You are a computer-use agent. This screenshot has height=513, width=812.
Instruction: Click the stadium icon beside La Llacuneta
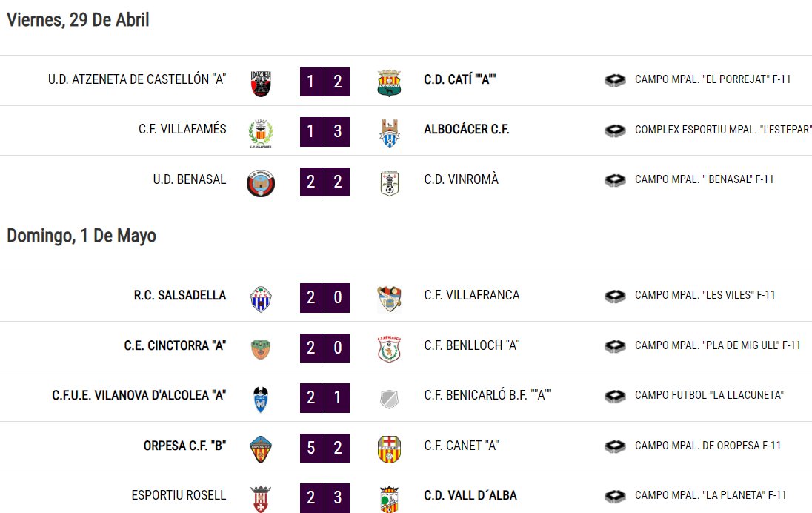(615, 396)
